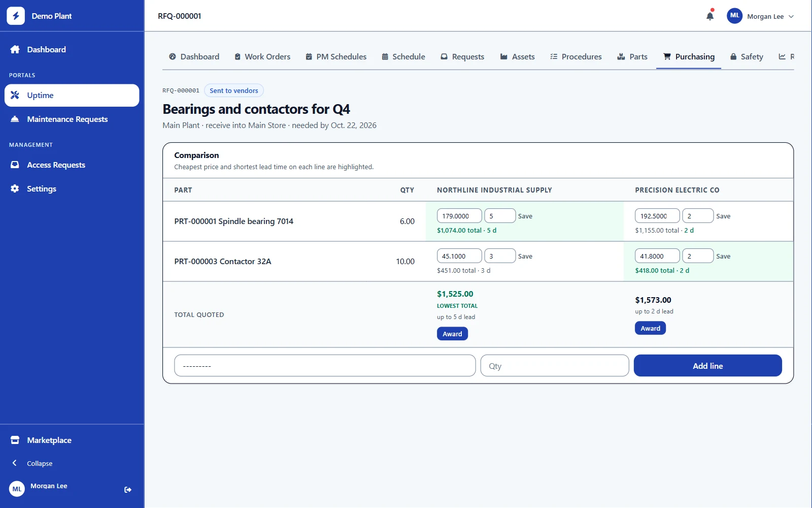Click the Sent to vendors status badge
Viewport: 812px width, 508px height.
click(x=234, y=90)
